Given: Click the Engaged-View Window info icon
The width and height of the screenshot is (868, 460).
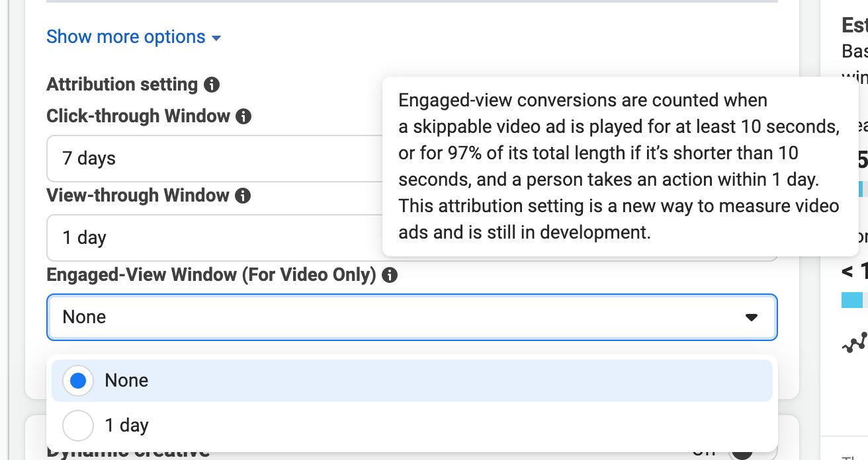Looking at the screenshot, I should (390, 274).
